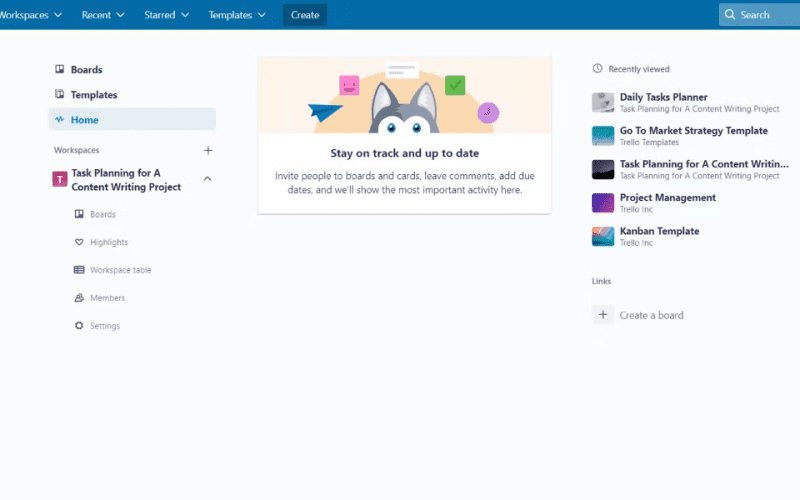This screenshot has height=500, width=800.
Task: Select Home in the sidebar
Action: click(132, 119)
